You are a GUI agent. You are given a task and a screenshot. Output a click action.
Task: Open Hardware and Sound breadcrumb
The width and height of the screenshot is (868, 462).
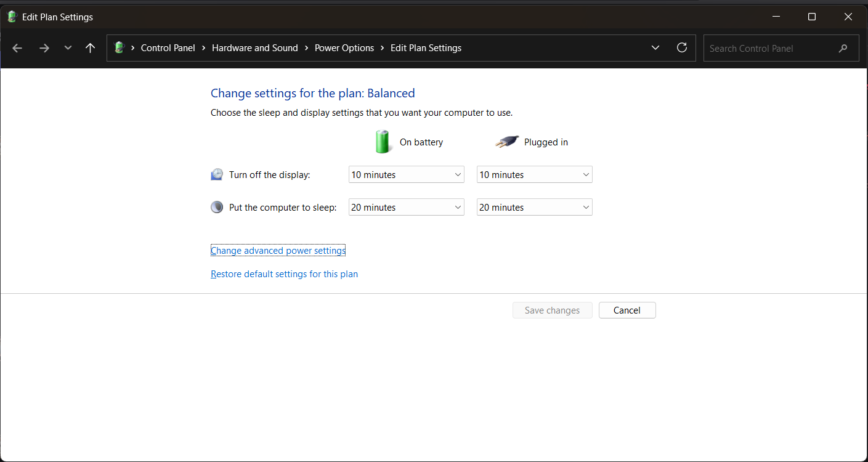(x=255, y=48)
